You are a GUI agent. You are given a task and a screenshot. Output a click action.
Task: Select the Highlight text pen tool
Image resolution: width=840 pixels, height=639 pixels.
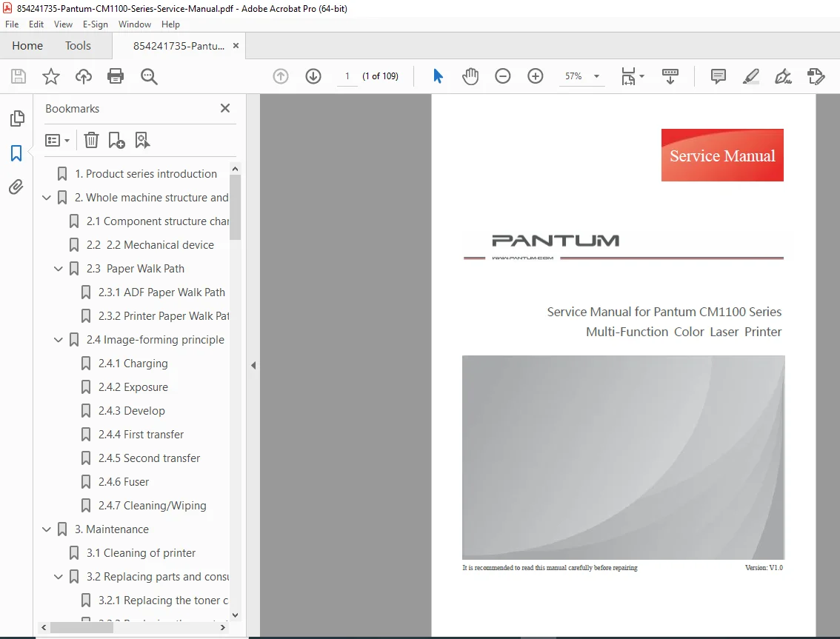pyautogui.click(x=751, y=76)
